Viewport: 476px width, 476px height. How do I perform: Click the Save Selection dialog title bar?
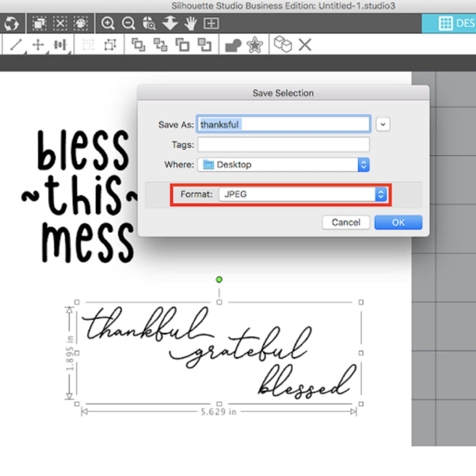tap(283, 93)
